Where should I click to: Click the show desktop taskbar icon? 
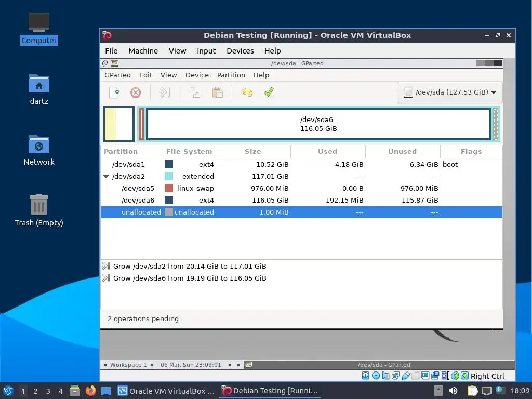[106, 391]
